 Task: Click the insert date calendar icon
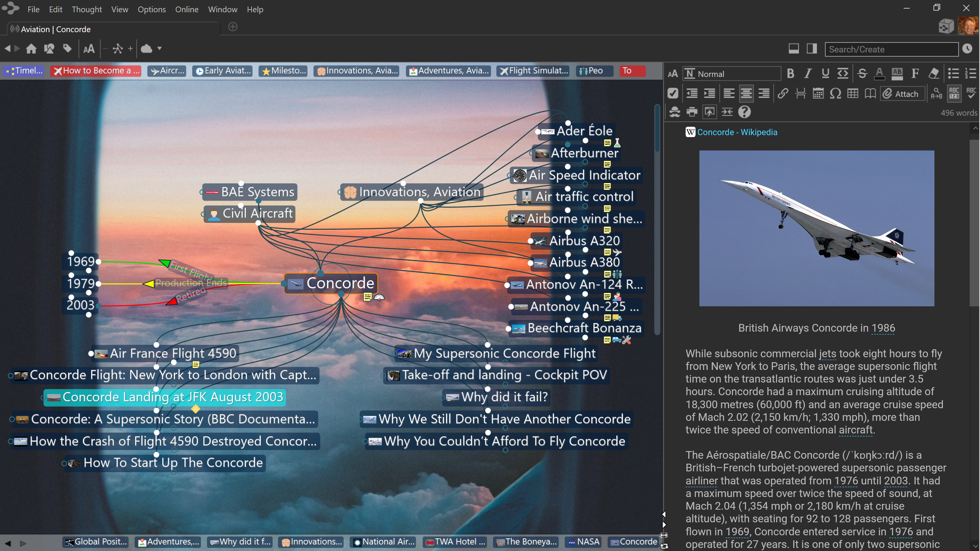818,94
